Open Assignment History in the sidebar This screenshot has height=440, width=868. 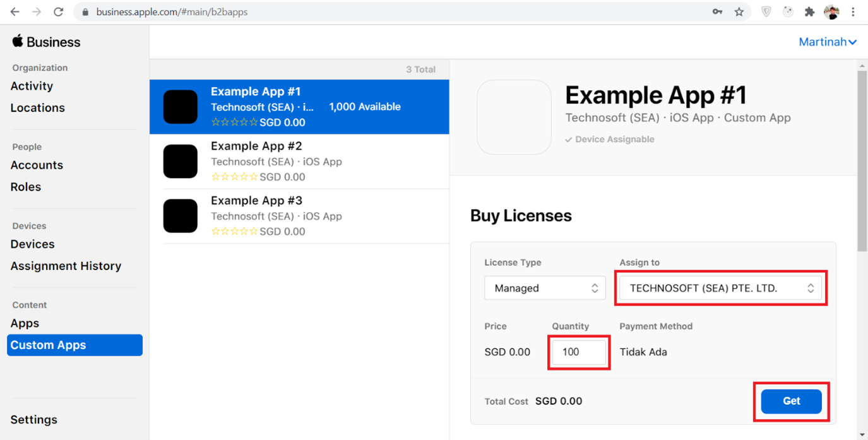click(x=66, y=266)
